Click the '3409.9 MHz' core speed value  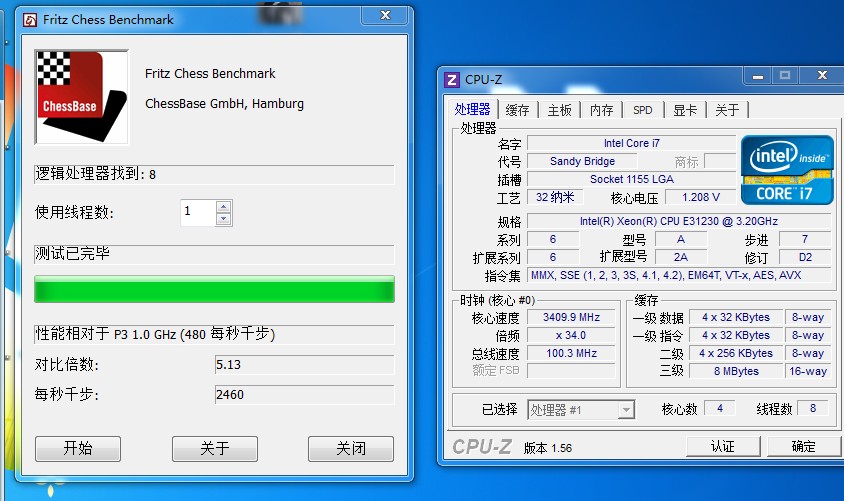[571, 317]
